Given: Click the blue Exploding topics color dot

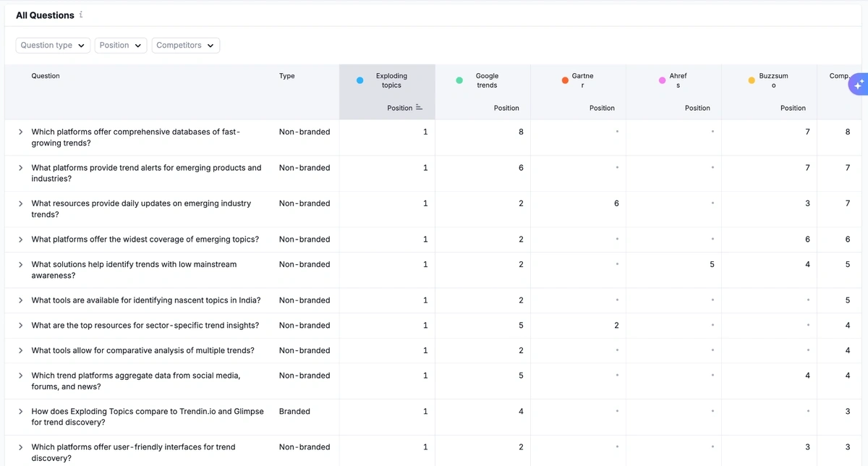Looking at the screenshot, I should click(x=359, y=80).
